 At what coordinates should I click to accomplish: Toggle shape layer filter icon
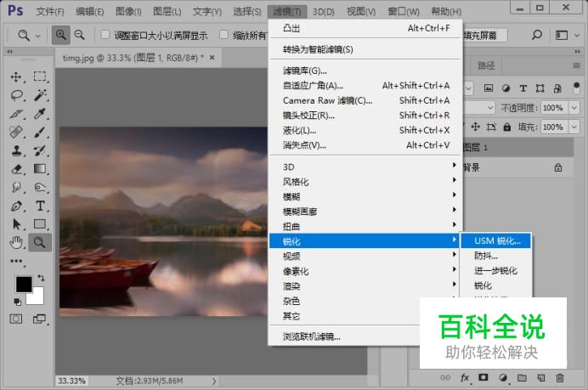tap(540, 88)
